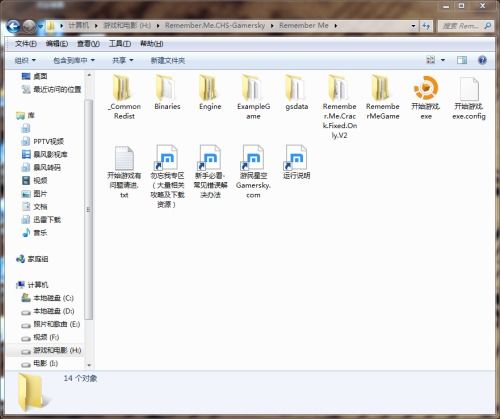Screen dimensions: 500x419
Task: Click the refresh button beside address bar
Action: (426, 26)
